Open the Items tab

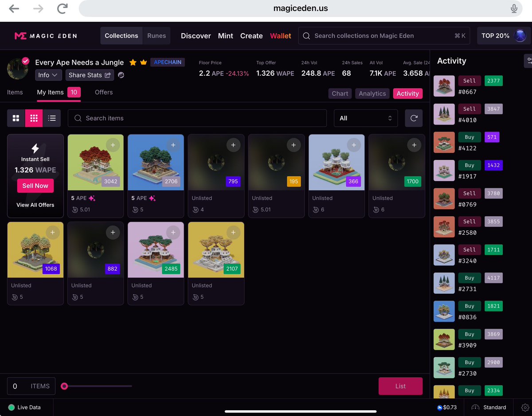pyautogui.click(x=15, y=92)
